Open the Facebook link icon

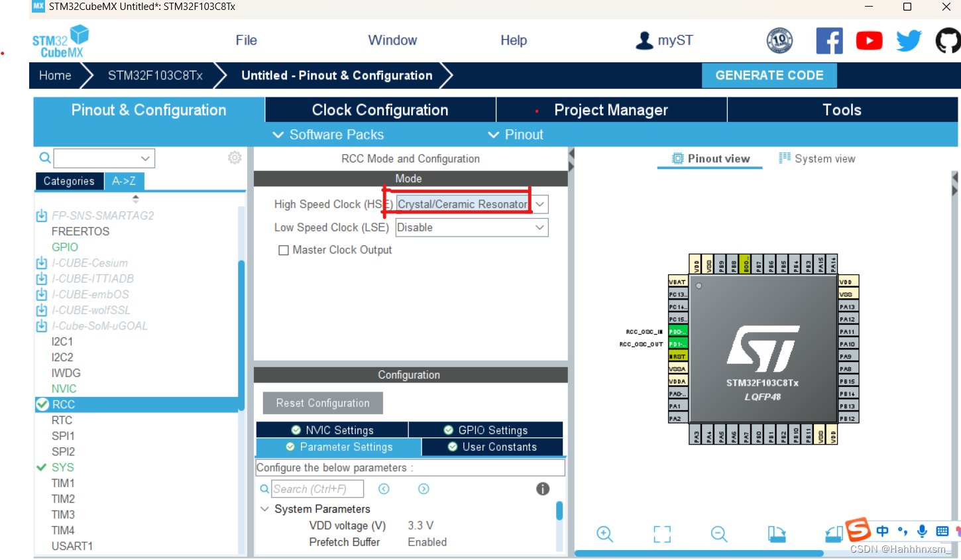tap(829, 40)
